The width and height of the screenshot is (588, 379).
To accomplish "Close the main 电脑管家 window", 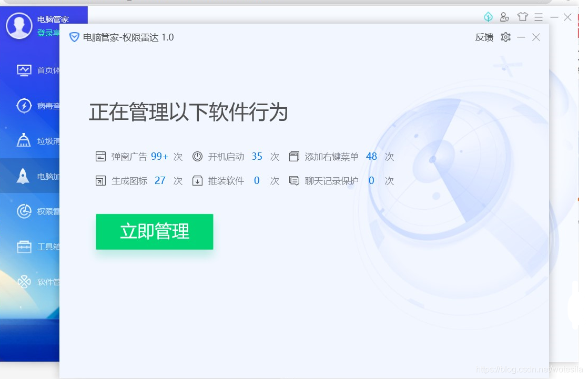I will (567, 17).
